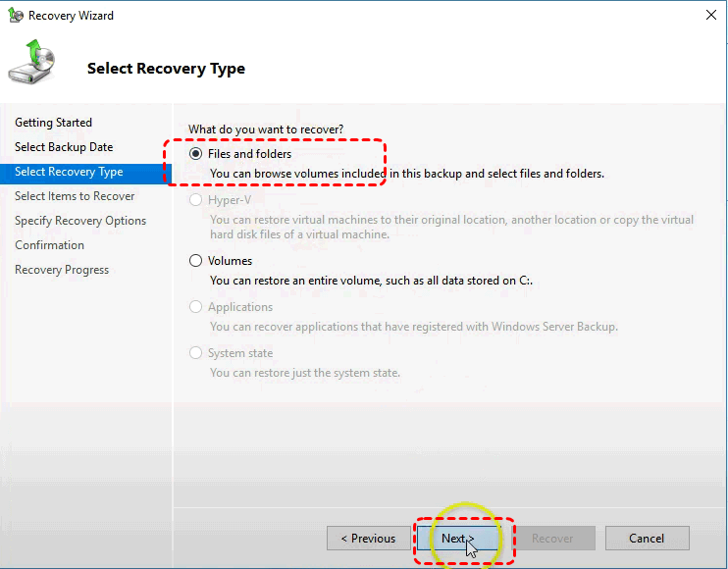
Task: Select the System state radio option
Action: (195, 353)
